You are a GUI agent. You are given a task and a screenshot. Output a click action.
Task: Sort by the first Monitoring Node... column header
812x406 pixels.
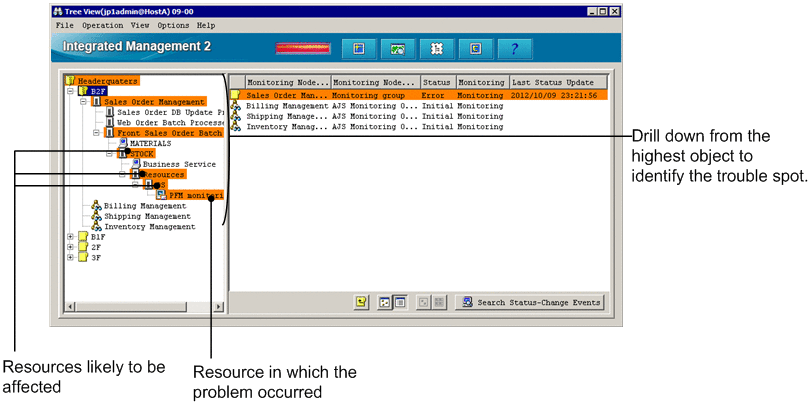pos(287,82)
